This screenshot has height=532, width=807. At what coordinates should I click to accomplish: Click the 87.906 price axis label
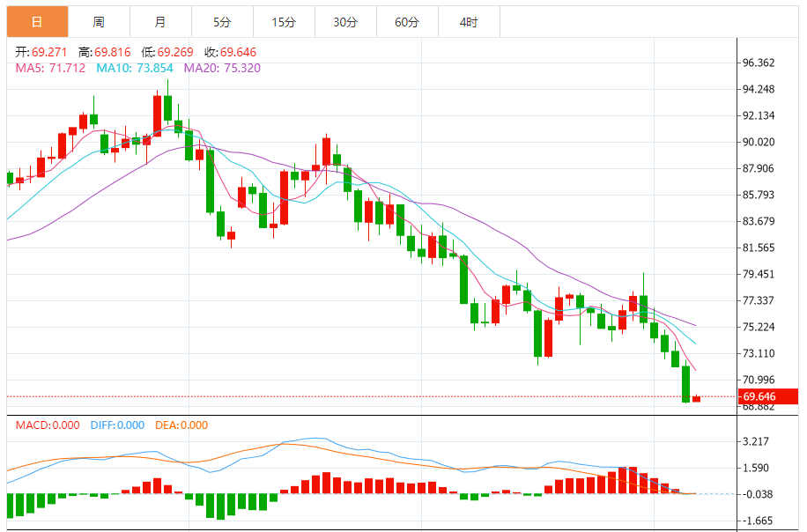(759, 168)
